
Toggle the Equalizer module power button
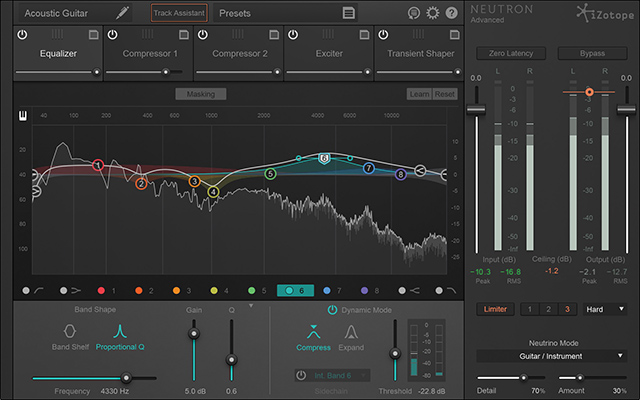pyautogui.click(x=24, y=34)
